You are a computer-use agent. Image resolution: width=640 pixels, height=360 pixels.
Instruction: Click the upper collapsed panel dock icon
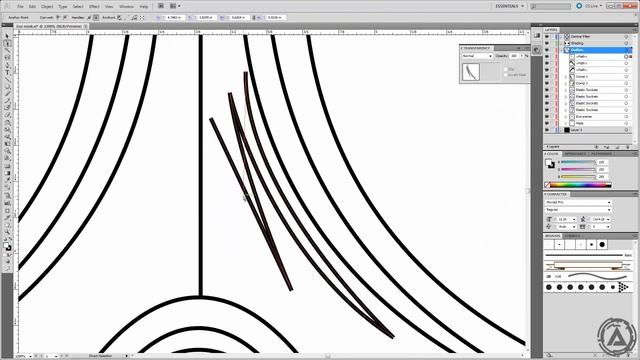[537, 36]
